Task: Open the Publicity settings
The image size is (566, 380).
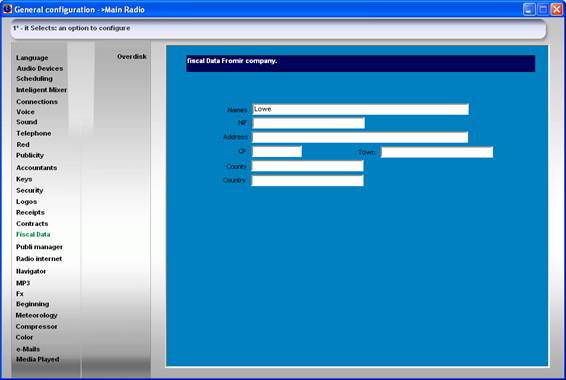Action: tap(30, 155)
